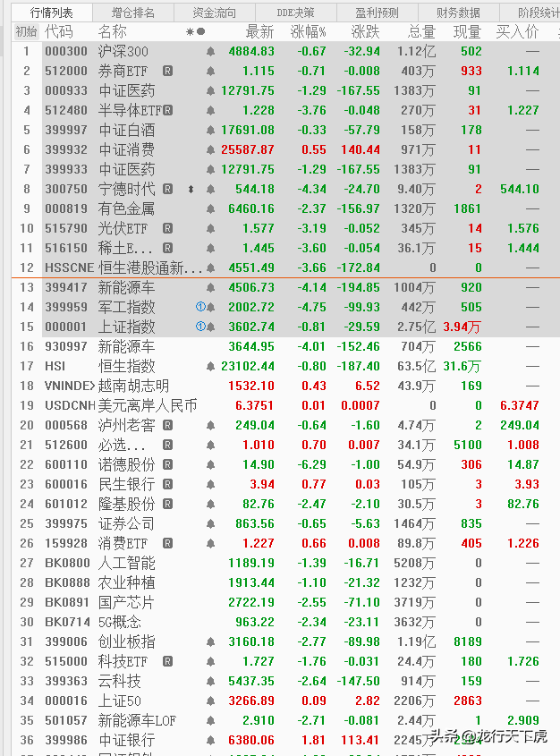The image size is (560, 756).
Task: Click the bell alert icon for 沪深300
Action: click(210, 51)
